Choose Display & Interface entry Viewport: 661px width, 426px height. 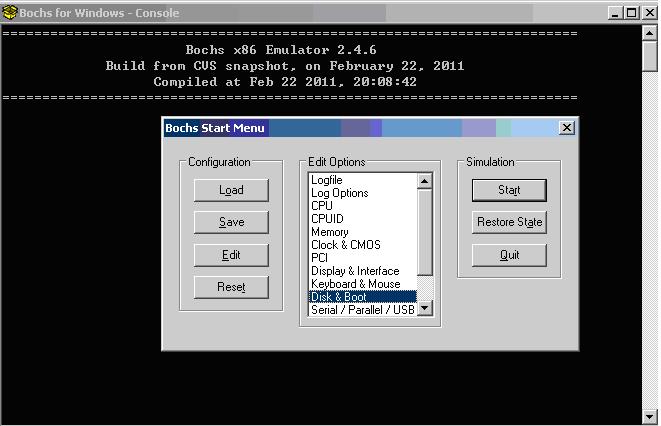355,271
